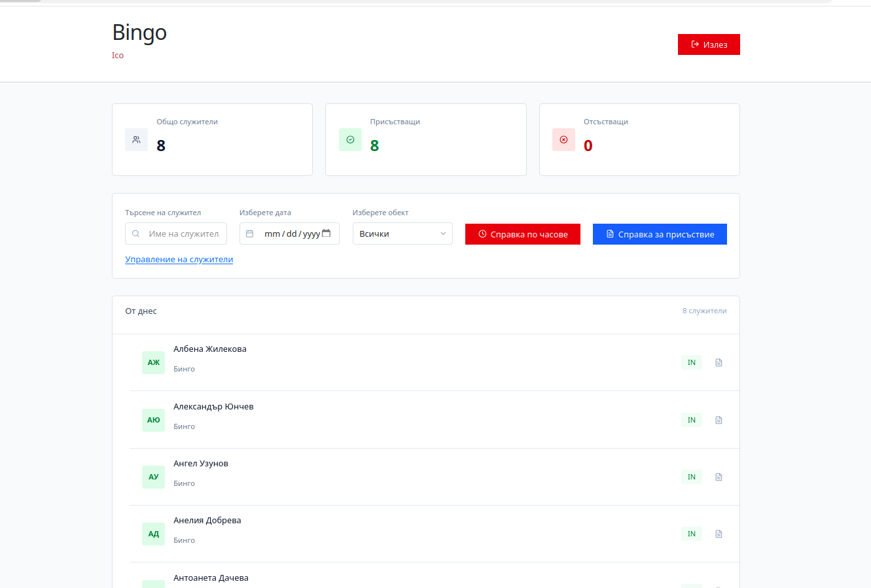Screen dimensions: 871x588
Task: Click the IN badge for Ангел Узунов
Action: point(692,477)
